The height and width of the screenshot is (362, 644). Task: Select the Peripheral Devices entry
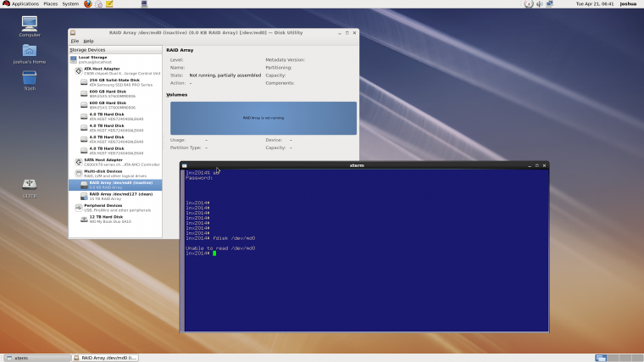point(115,208)
